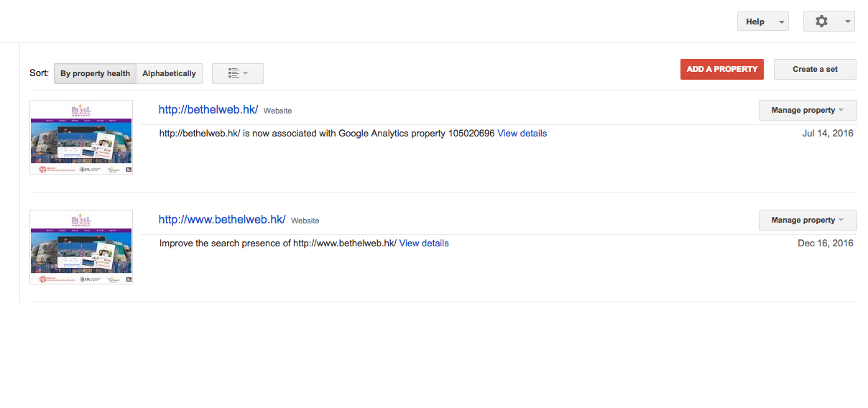The width and height of the screenshot is (868, 408).
Task: Open the Help dropdown menu
Action: [x=763, y=22]
